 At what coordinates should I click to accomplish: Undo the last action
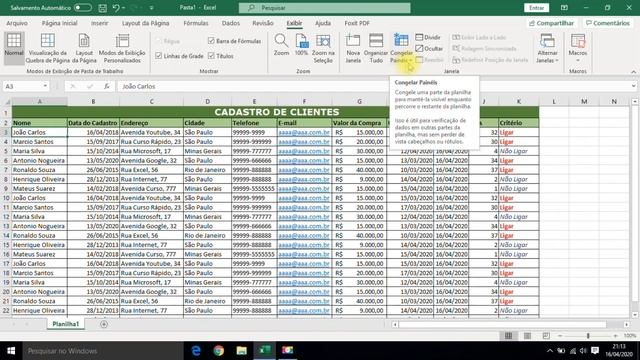[116, 8]
